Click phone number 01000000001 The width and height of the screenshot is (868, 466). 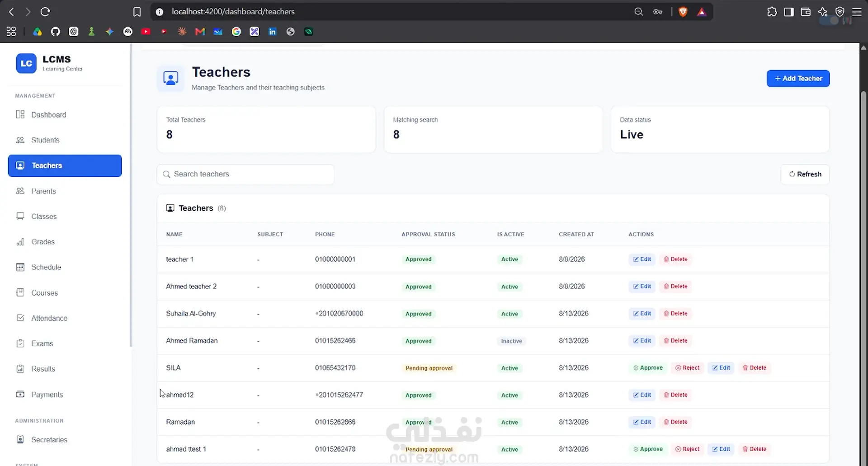click(335, 259)
